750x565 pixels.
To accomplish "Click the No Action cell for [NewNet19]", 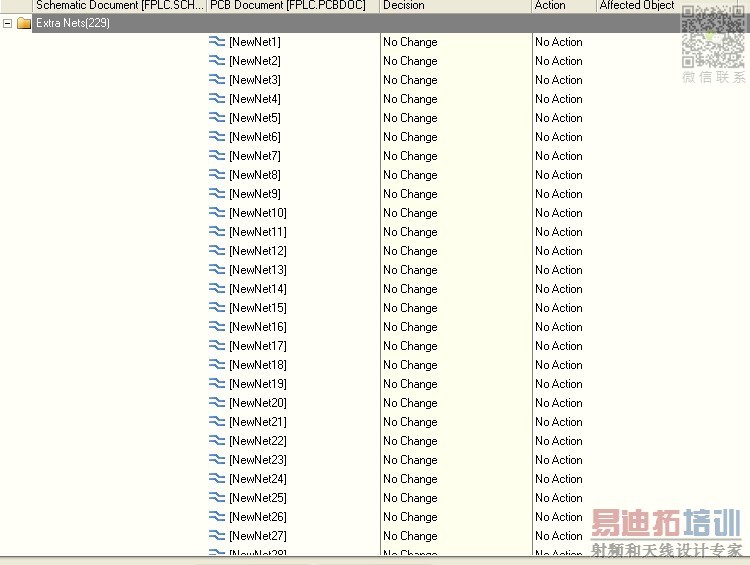I will (x=559, y=384).
